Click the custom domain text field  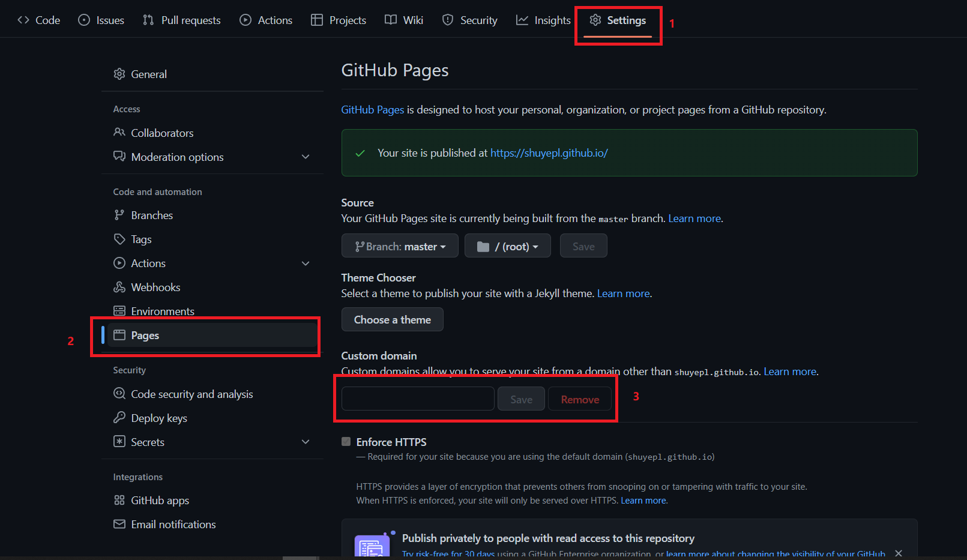coord(418,399)
